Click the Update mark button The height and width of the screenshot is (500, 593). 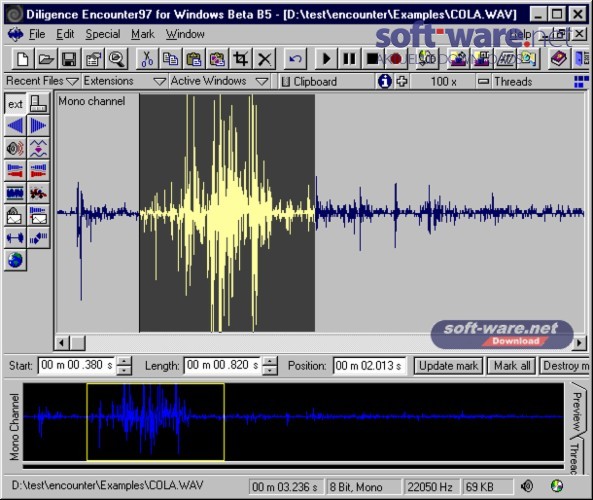(448, 366)
